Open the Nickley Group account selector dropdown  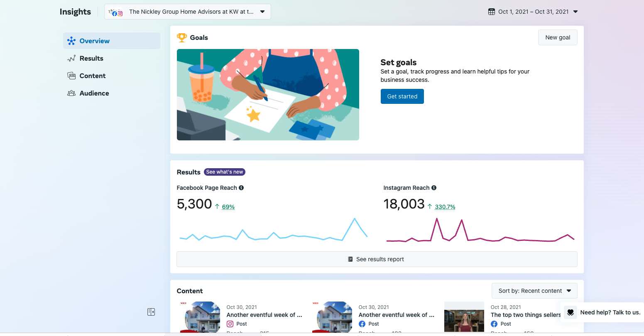[x=188, y=12]
